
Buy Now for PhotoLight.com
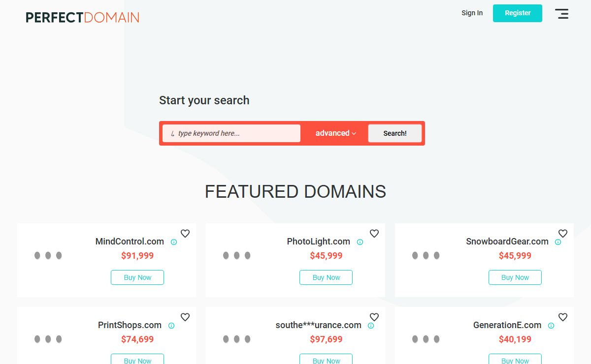point(326,277)
